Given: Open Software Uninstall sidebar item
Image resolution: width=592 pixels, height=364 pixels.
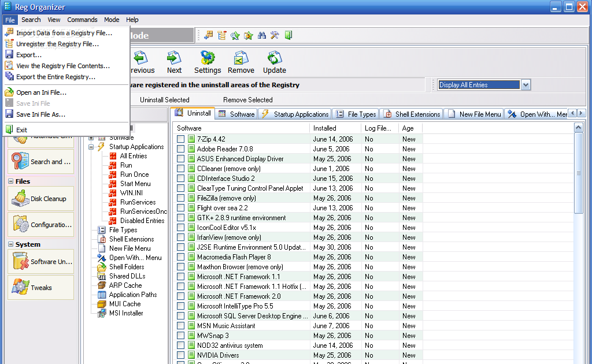Looking at the screenshot, I should pyautogui.click(x=41, y=261).
